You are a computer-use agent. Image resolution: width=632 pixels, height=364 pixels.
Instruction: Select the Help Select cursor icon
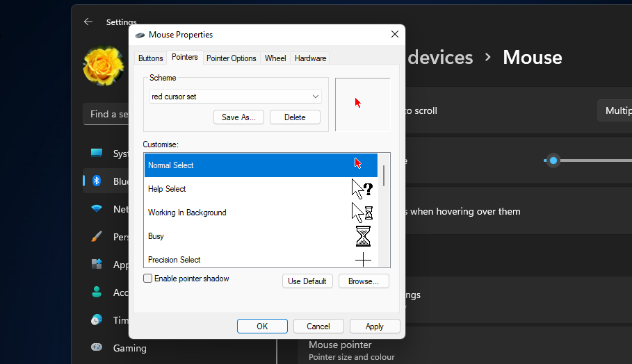coord(362,189)
